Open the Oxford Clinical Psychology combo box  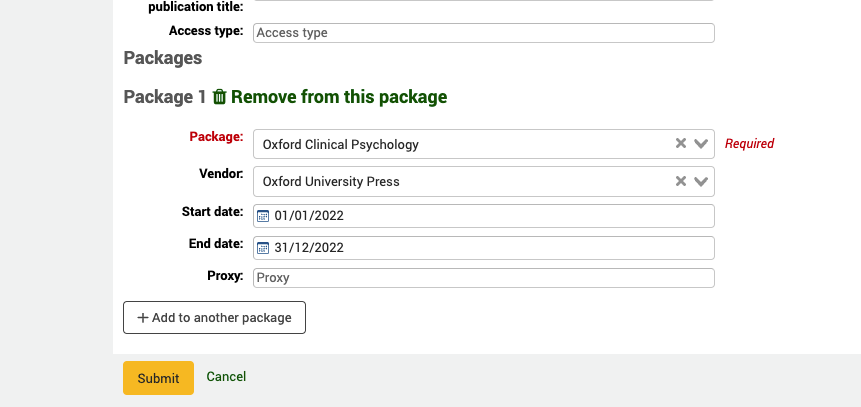point(460,144)
